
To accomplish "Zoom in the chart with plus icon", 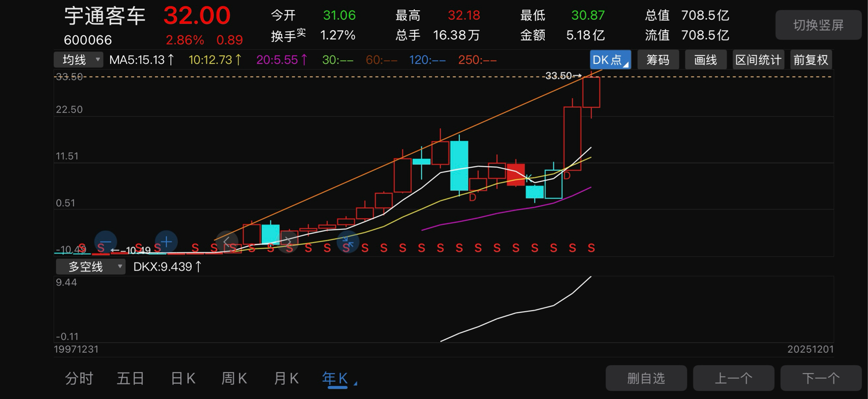I will point(166,242).
